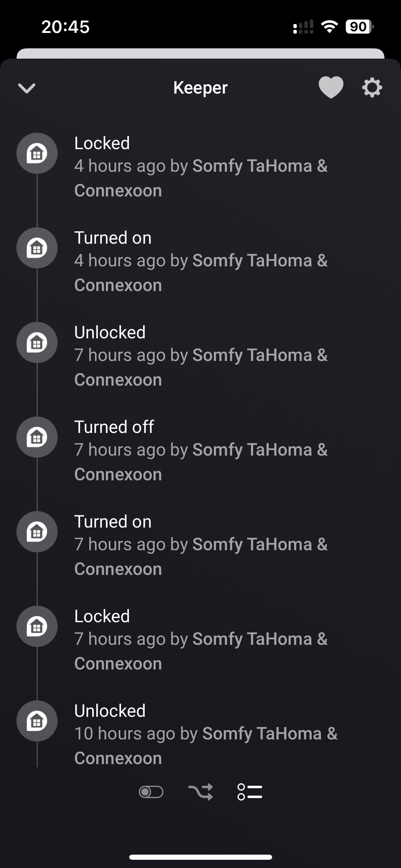Select the activity list tab icon

250,792
